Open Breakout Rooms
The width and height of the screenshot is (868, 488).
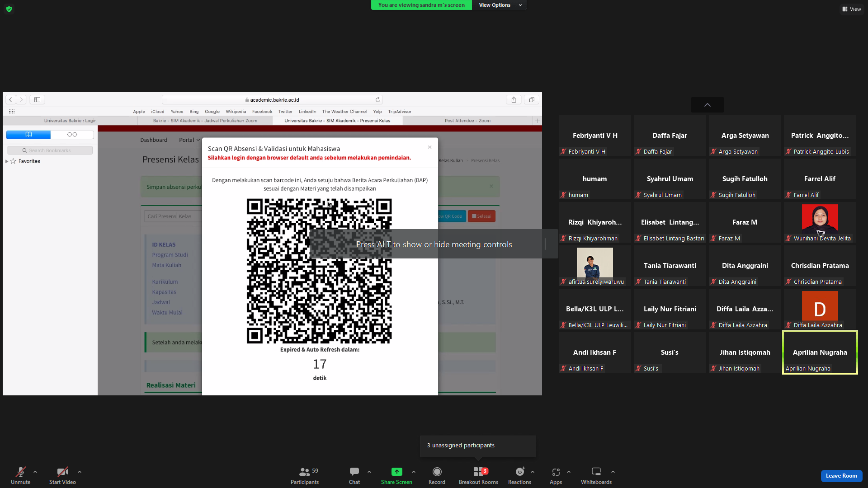point(478,475)
